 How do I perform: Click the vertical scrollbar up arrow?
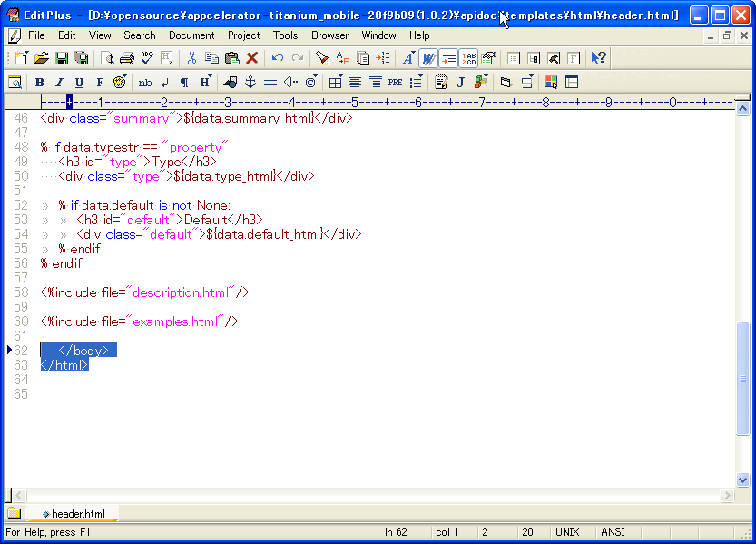[x=742, y=109]
